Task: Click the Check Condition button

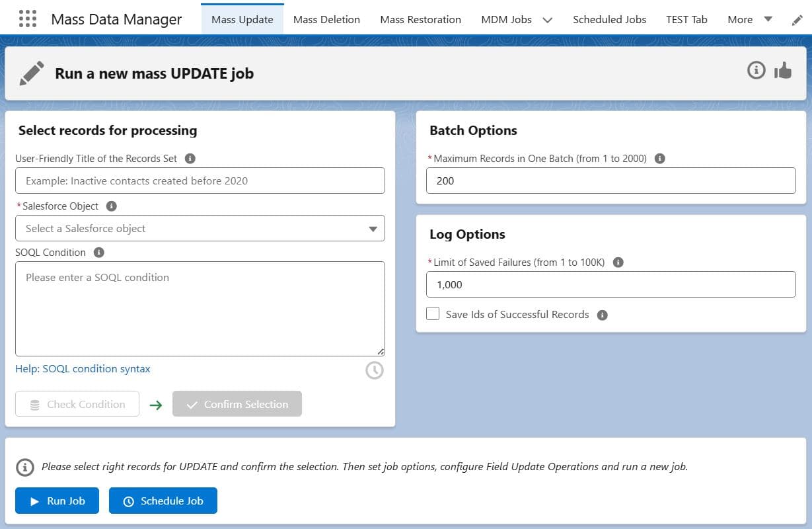Action: click(77, 404)
